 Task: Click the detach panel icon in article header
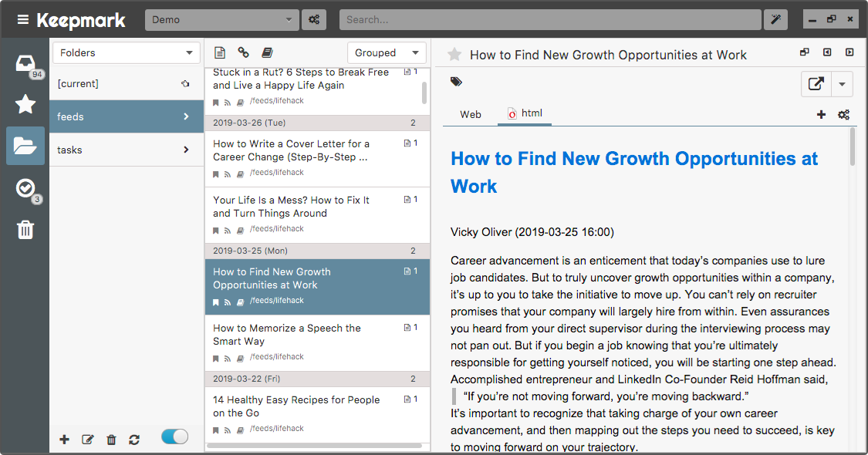(x=804, y=52)
